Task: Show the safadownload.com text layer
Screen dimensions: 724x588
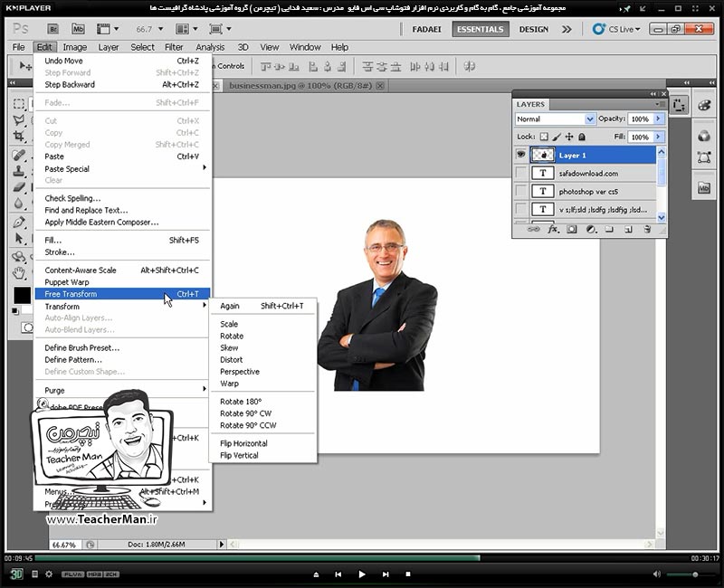Action: pyautogui.click(x=521, y=173)
